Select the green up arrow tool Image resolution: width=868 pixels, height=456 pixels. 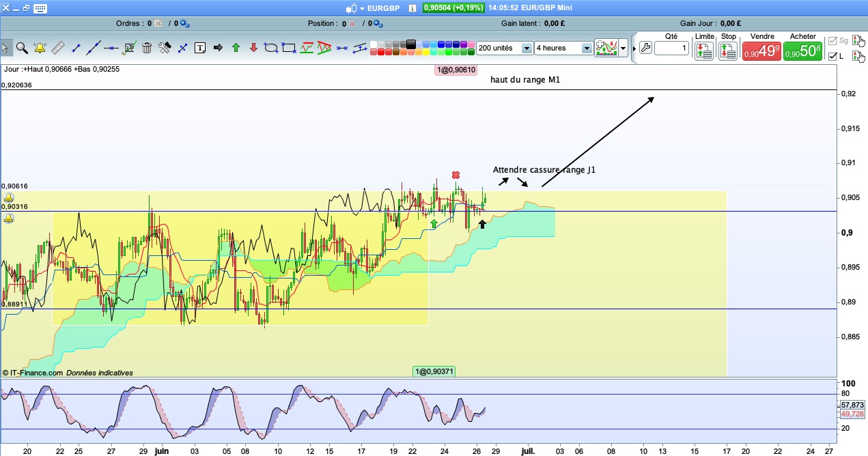236,48
